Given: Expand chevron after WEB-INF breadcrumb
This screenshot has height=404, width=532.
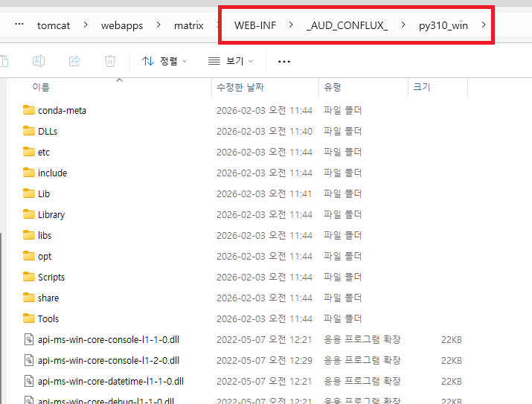Looking at the screenshot, I should coord(291,25).
